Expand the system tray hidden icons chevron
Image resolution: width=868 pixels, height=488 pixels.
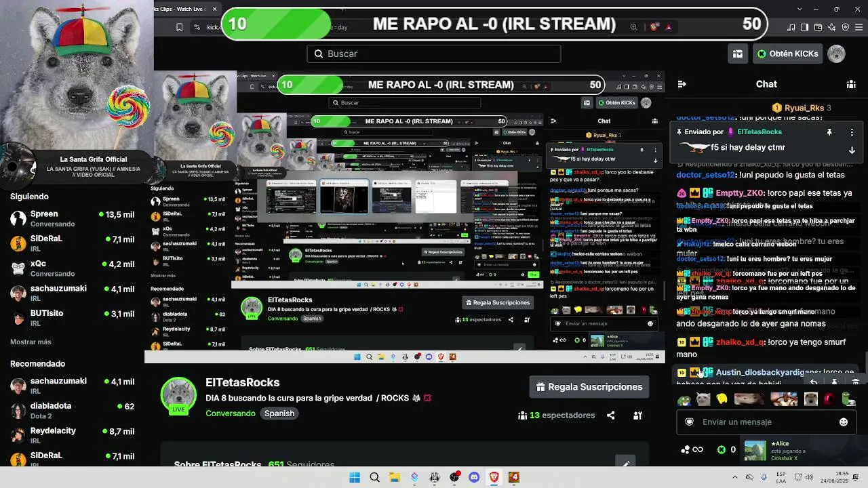pyautogui.click(x=734, y=477)
